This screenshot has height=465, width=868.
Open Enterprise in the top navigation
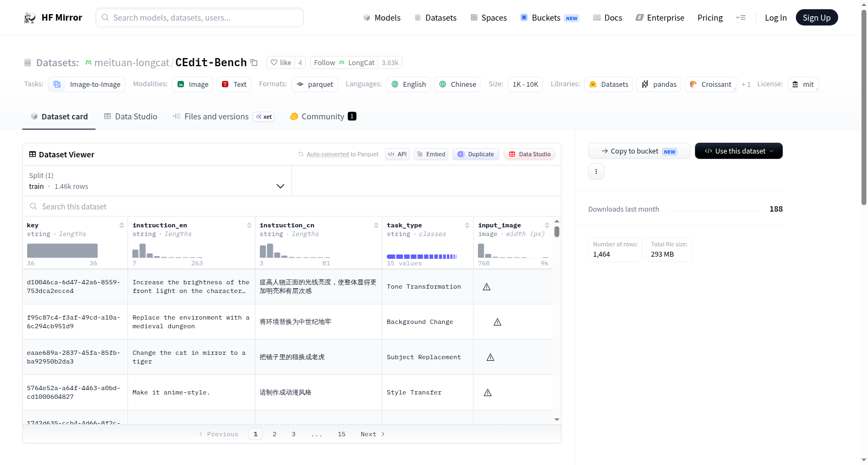(x=660, y=18)
